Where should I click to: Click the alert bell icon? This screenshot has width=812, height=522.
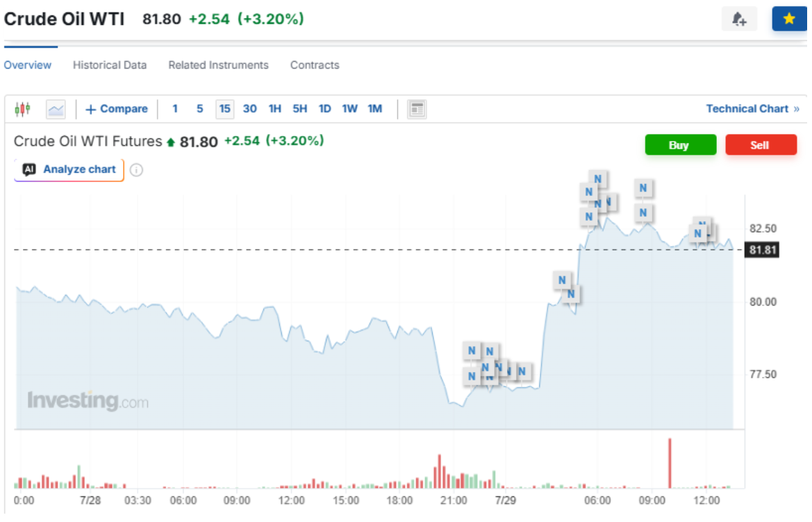pos(739,19)
